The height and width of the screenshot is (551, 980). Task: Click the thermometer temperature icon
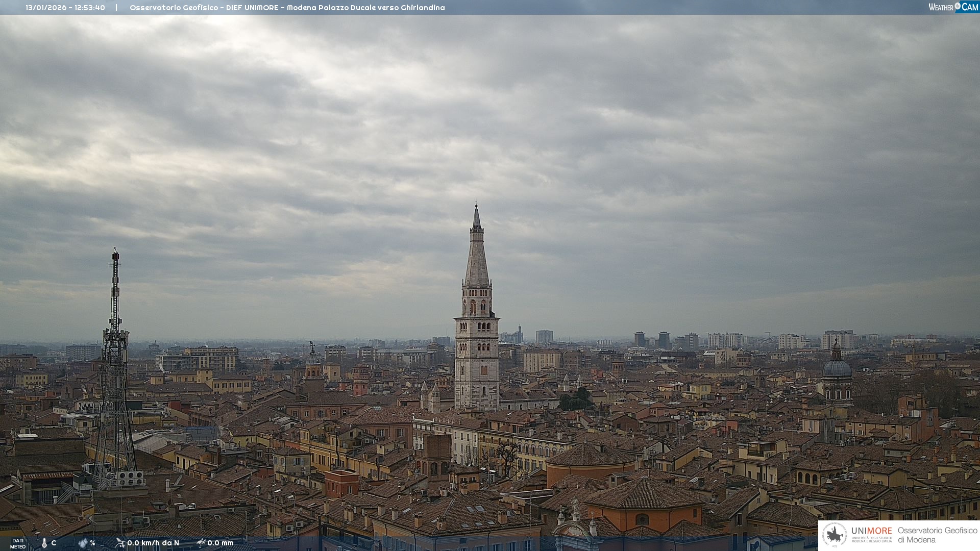(x=44, y=543)
